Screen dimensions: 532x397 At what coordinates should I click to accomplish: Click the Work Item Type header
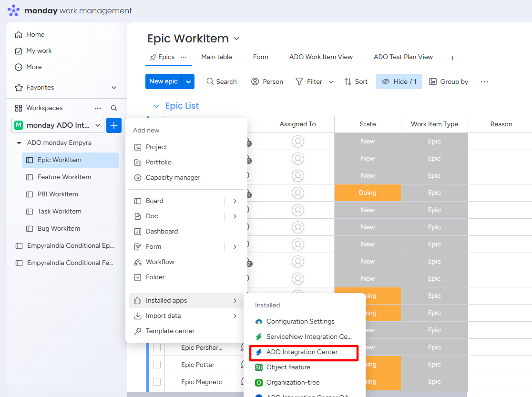434,124
